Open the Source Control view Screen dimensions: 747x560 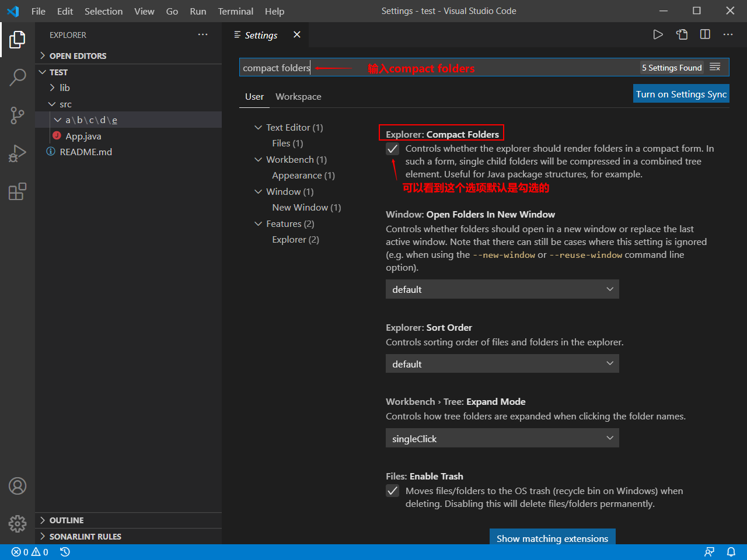pyautogui.click(x=18, y=116)
